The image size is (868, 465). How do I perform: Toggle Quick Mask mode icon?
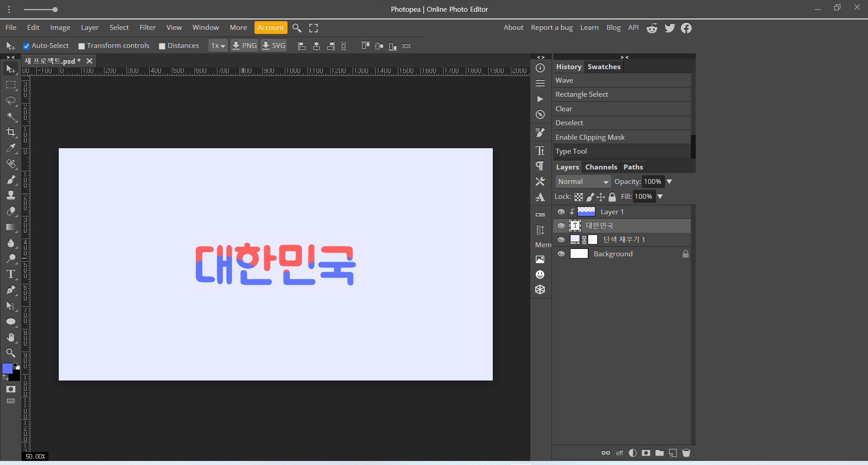coord(11,389)
